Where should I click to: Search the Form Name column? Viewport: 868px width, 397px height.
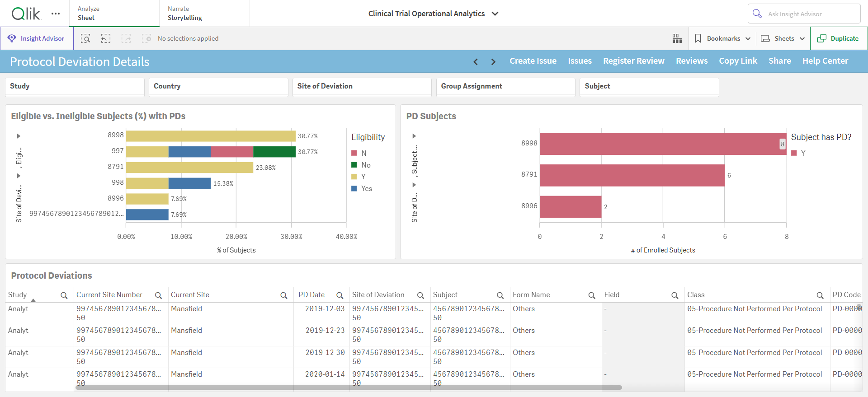click(591, 295)
